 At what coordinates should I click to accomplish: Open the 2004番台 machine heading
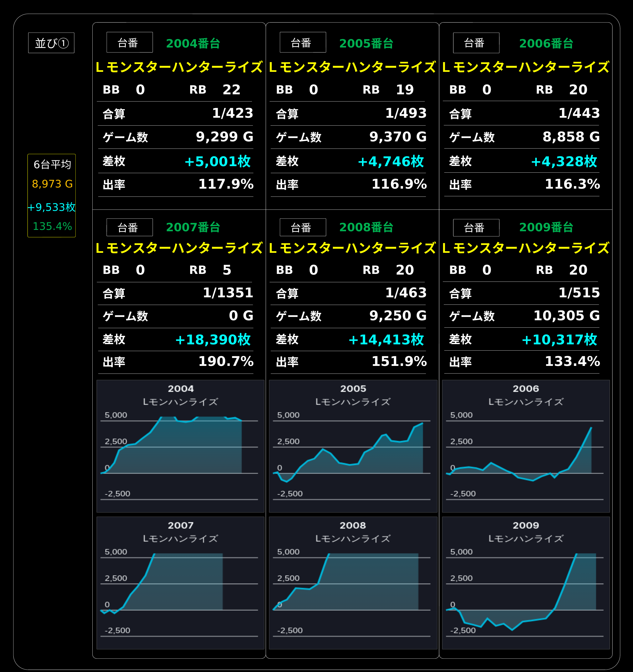tap(193, 44)
